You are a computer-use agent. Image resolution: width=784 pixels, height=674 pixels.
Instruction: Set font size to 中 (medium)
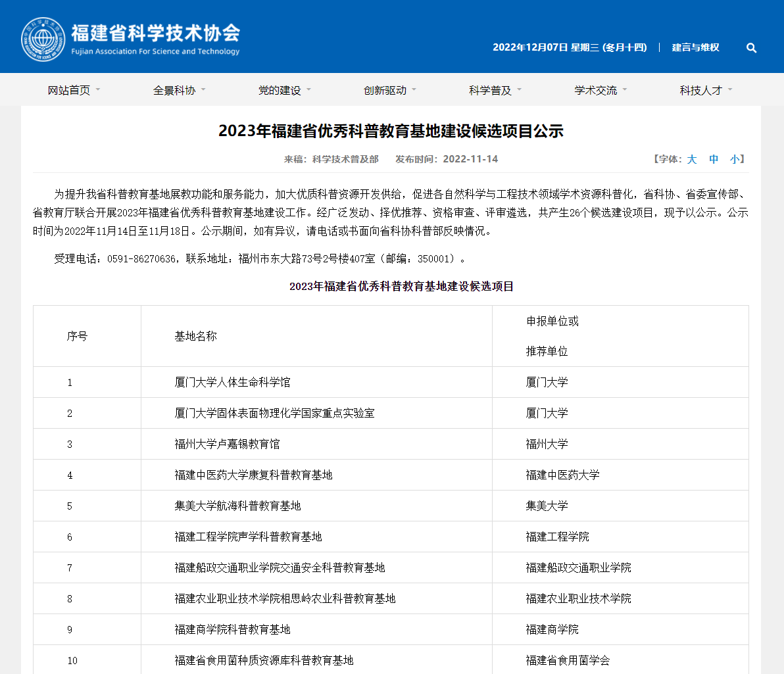[714, 159]
